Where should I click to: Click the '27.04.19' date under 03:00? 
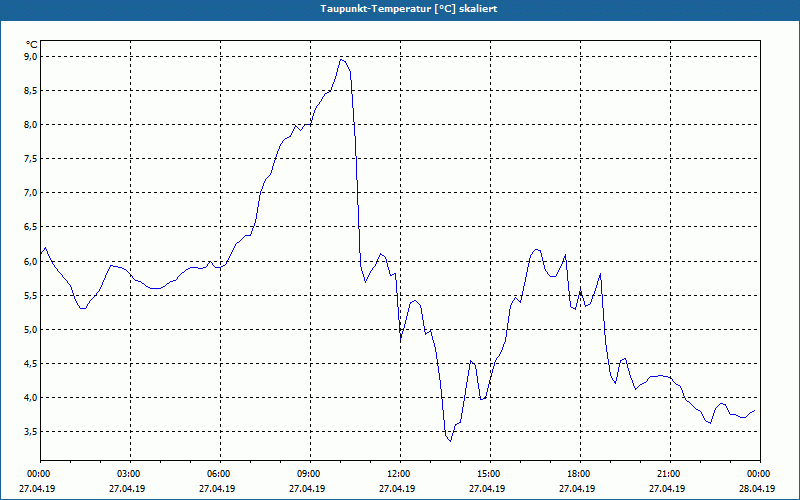[128, 488]
